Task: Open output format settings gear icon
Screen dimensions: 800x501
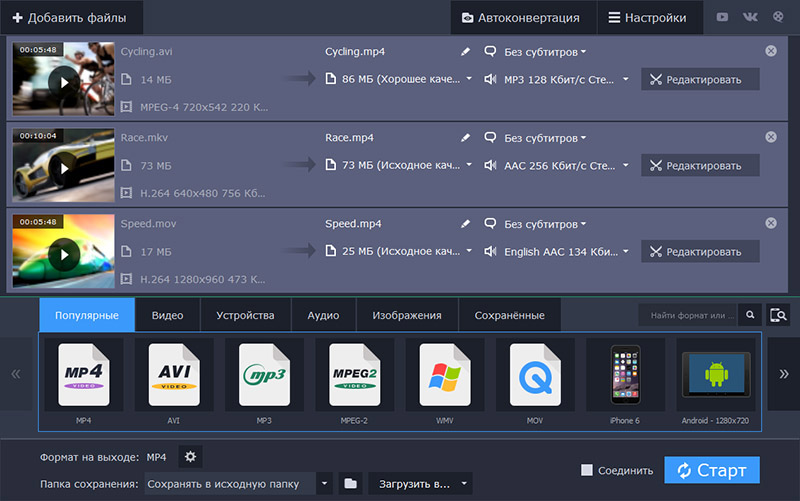Action: [190, 457]
